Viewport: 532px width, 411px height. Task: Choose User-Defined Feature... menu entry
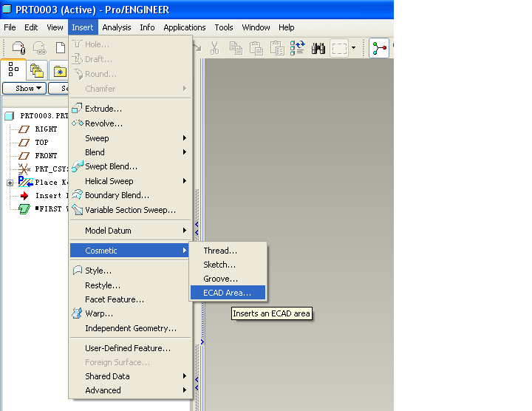pos(130,348)
